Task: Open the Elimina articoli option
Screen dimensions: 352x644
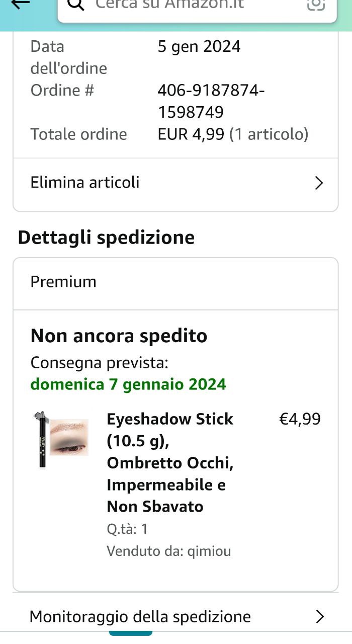Action: [x=175, y=183]
